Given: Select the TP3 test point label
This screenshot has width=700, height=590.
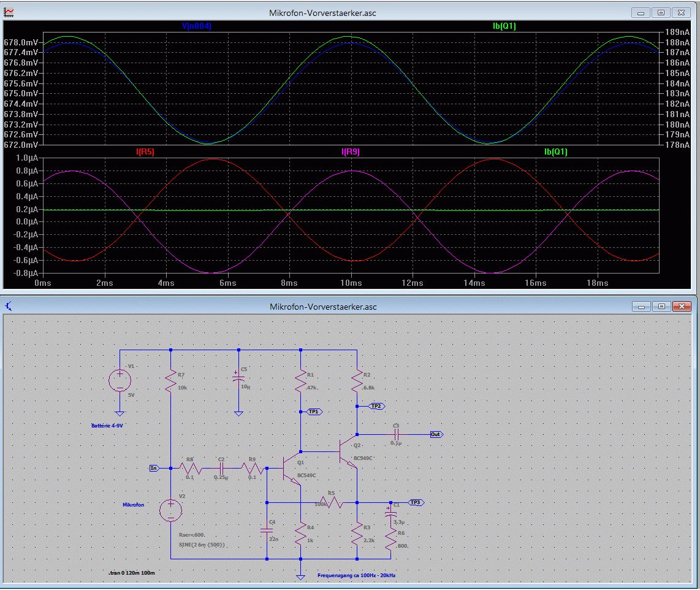Looking at the screenshot, I should 415,502.
